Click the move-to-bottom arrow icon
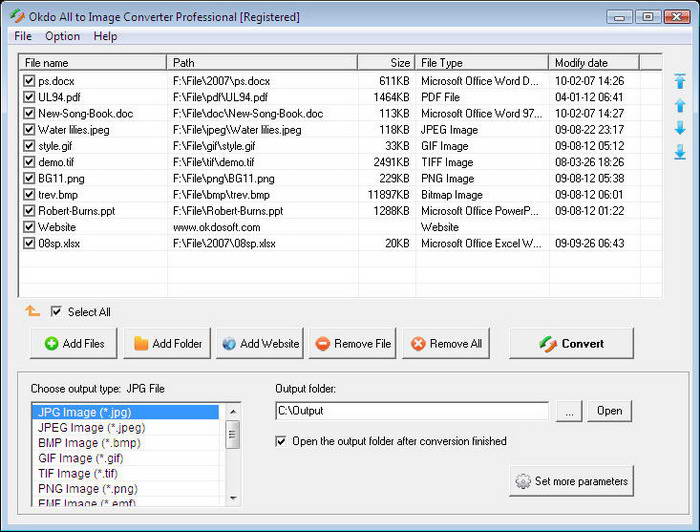 click(680, 152)
